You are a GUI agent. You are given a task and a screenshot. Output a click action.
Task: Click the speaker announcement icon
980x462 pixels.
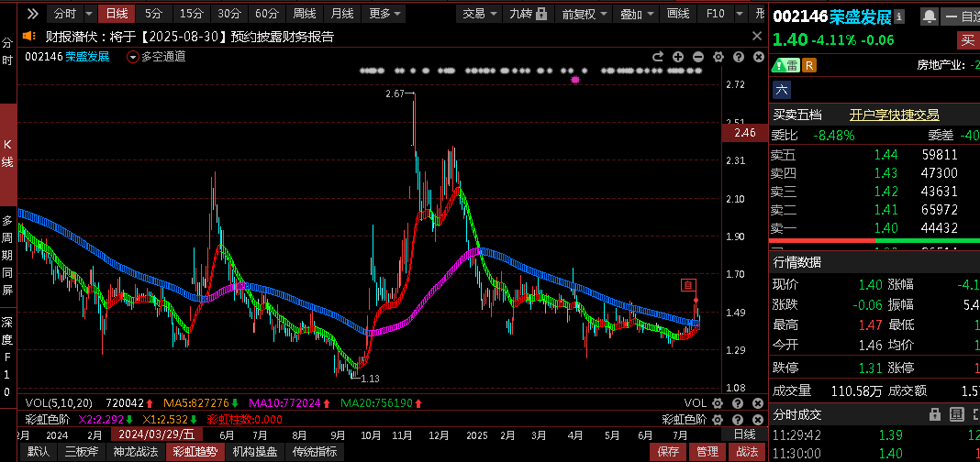coord(28,37)
